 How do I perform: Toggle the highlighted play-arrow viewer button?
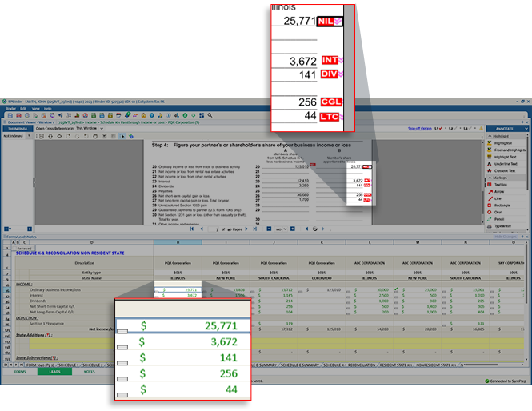pos(122,136)
